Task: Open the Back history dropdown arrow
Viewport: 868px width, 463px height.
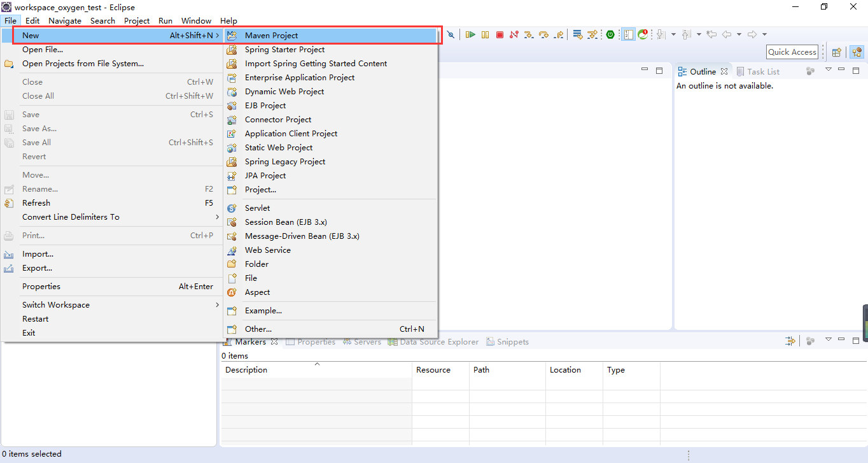Action: point(739,34)
